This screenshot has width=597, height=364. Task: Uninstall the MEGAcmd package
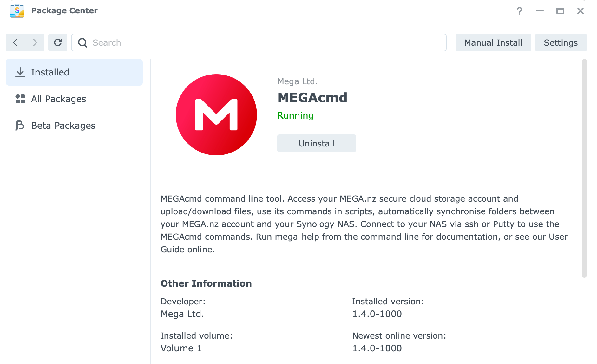(x=317, y=143)
